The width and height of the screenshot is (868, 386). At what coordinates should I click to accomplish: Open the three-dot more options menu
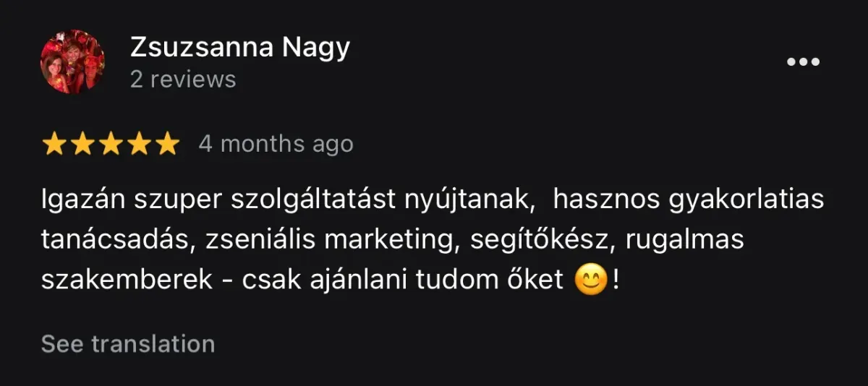(803, 62)
